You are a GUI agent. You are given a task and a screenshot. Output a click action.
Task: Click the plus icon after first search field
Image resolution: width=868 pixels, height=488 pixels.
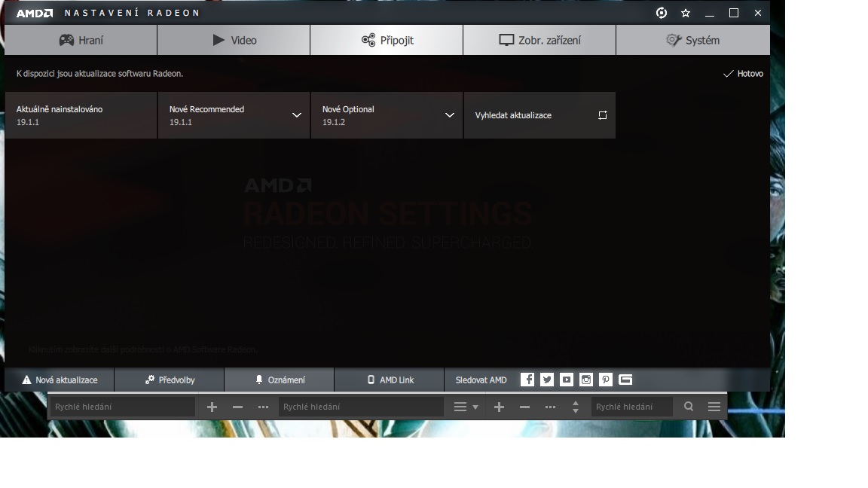[212, 407]
